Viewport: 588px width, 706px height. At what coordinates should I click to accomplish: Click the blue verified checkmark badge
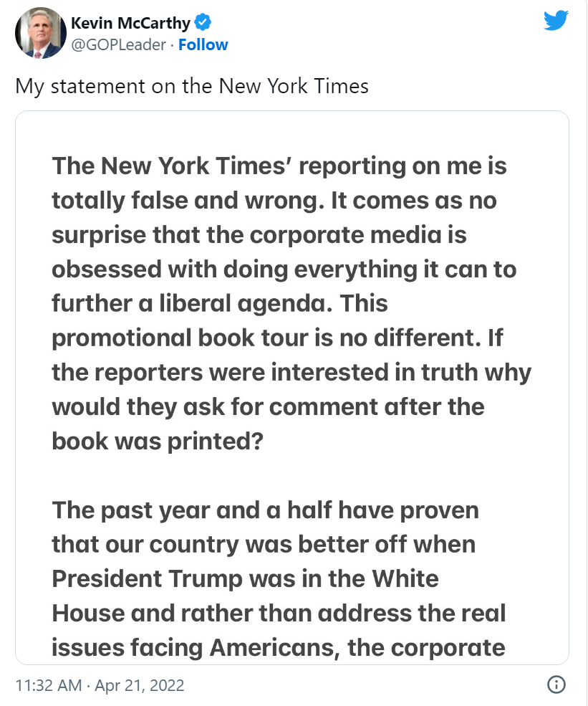click(x=203, y=22)
